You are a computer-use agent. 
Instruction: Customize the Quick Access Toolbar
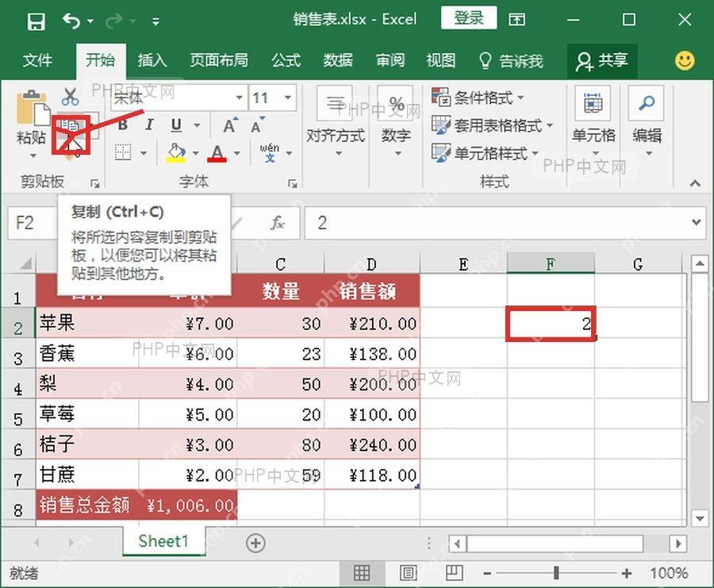point(155,21)
